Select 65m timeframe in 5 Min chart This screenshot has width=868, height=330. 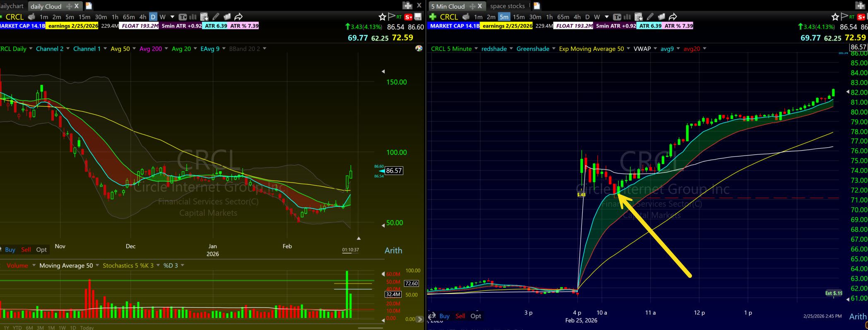click(563, 17)
